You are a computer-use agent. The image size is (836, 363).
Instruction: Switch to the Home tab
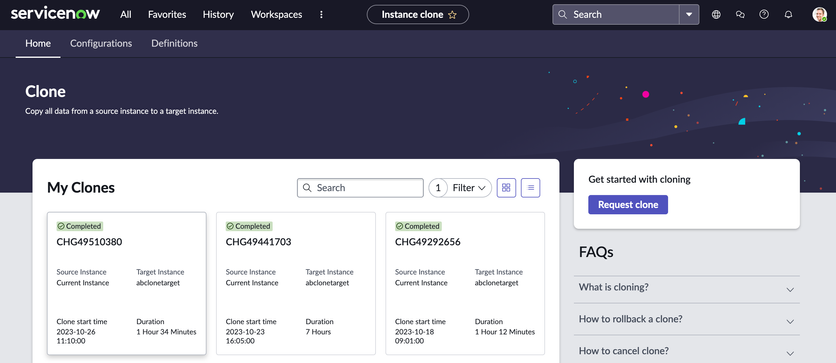pyautogui.click(x=38, y=44)
